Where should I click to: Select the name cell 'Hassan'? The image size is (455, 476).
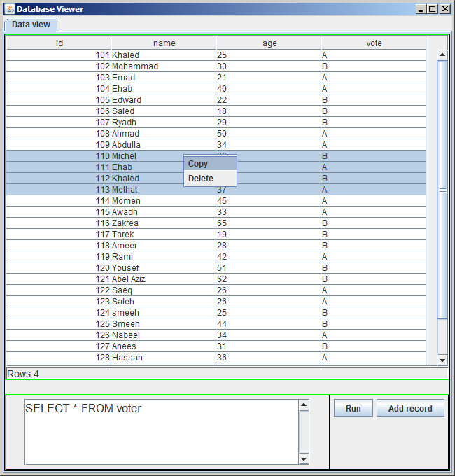click(x=164, y=358)
